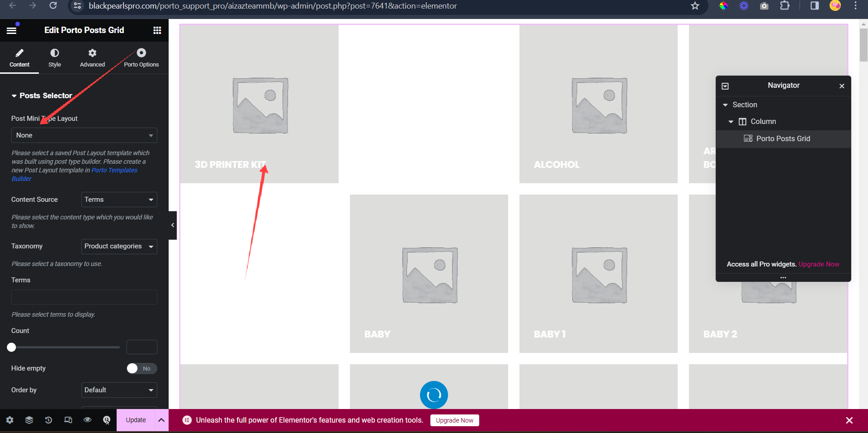Open the Navigator layers icon
The width and height of the screenshot is (868, 433).
coord(29,420)
